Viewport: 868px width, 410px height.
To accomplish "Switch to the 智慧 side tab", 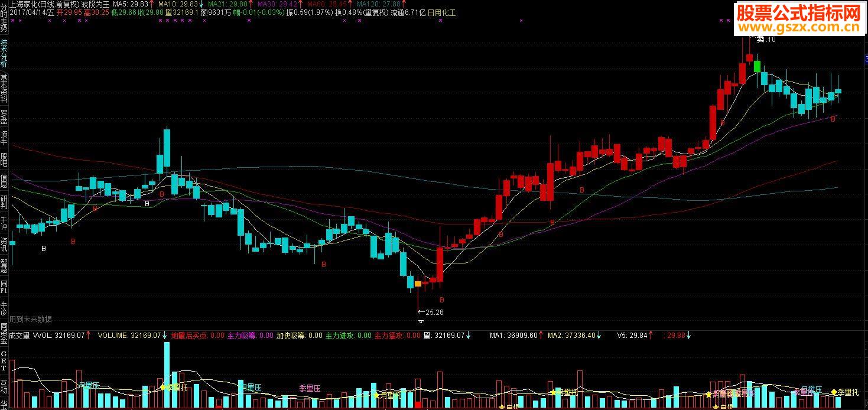I will (4, 265).
